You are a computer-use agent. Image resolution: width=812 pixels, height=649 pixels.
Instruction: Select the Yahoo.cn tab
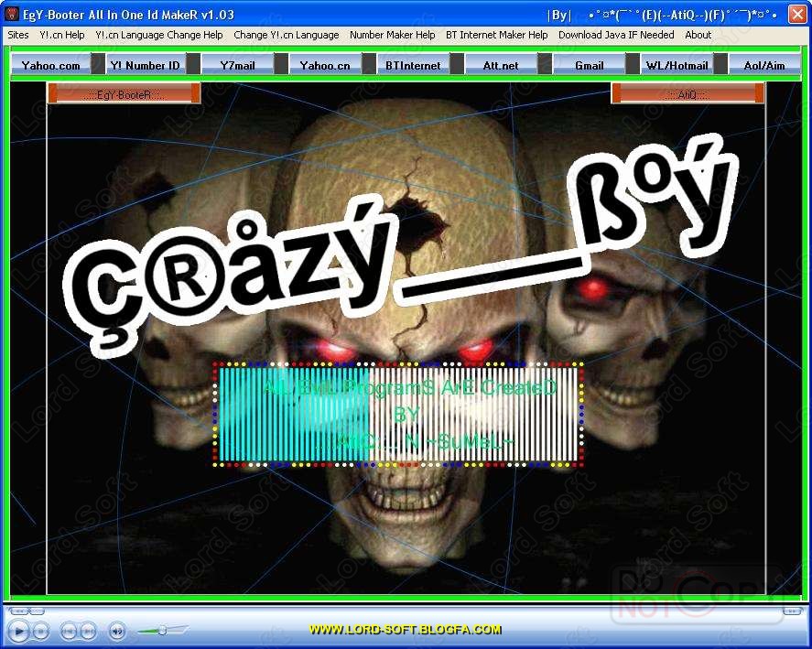(x=325, y=65)
